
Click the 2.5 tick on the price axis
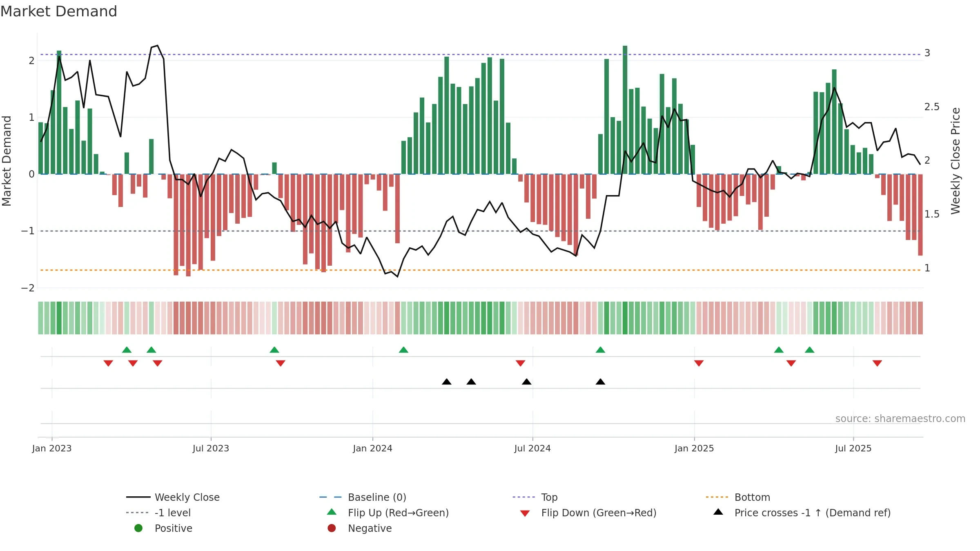pyautogui.click(x=932, y=107)
